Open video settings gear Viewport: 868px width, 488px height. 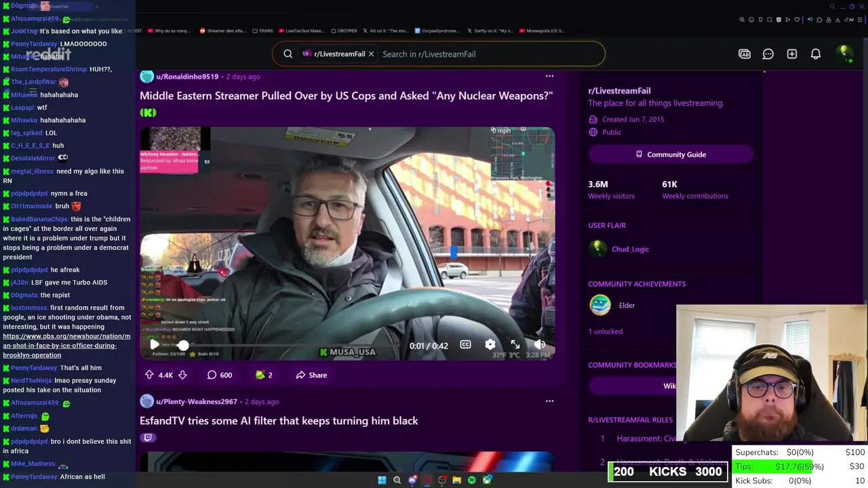490,344
